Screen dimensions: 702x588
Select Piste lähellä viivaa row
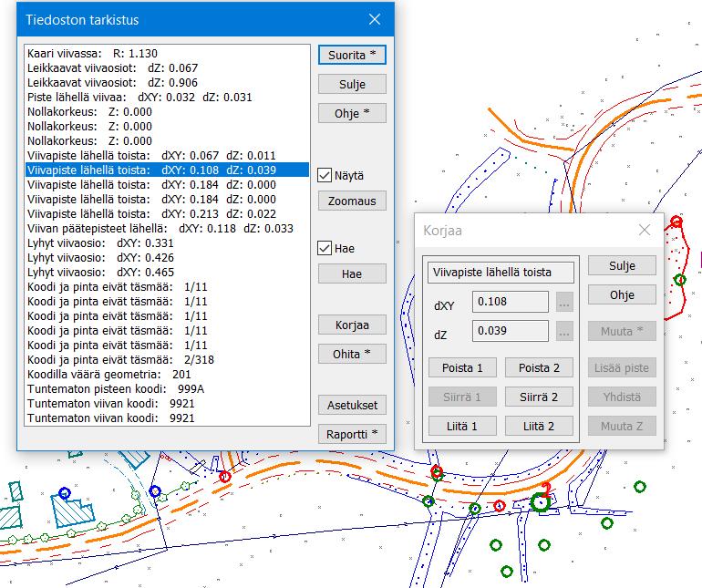167,98
